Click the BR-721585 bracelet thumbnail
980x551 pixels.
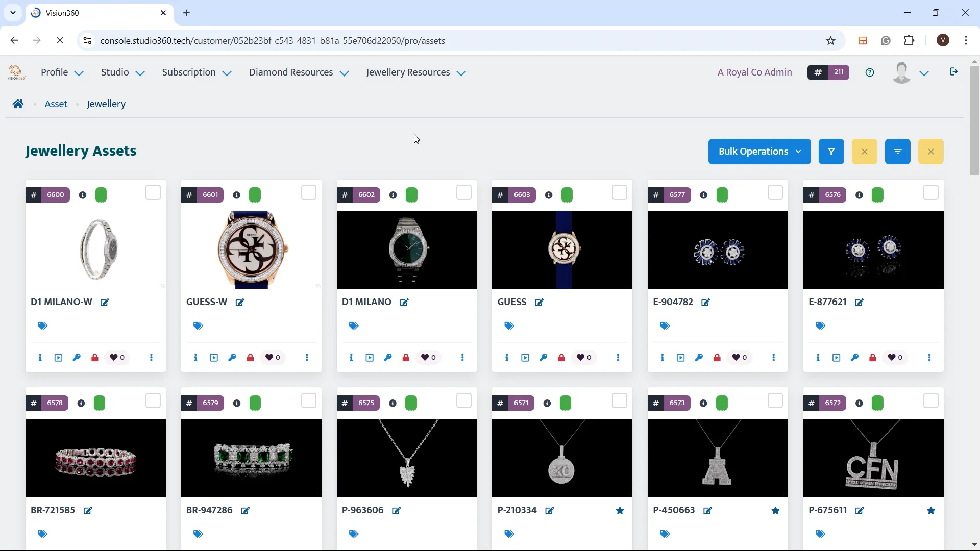coord(95,459)
